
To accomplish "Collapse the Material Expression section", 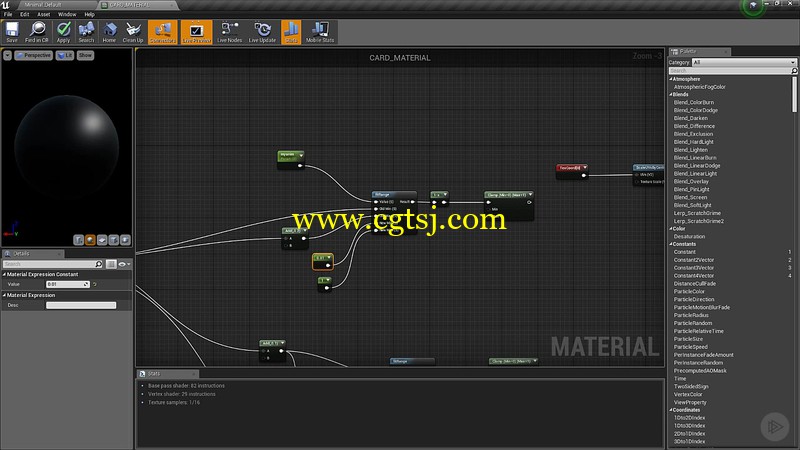I will [5, 295].
